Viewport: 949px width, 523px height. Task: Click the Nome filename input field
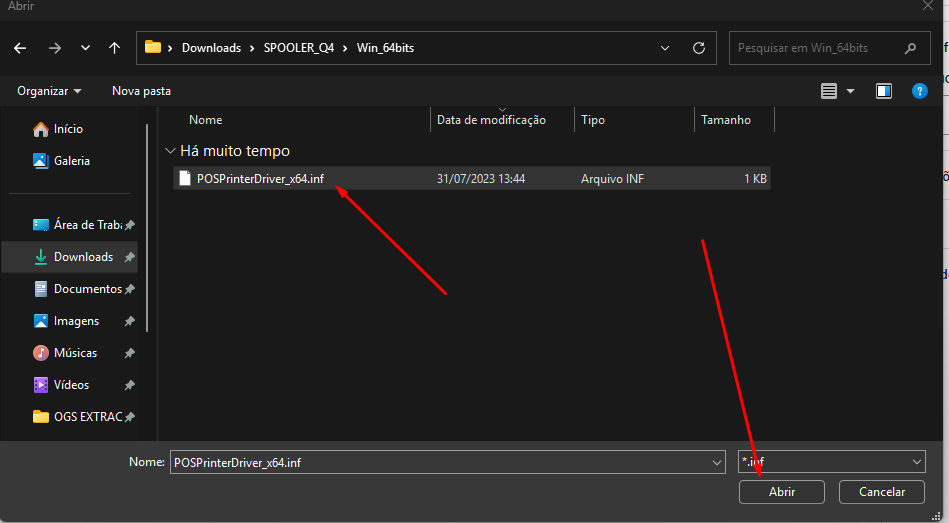(438, 462)
